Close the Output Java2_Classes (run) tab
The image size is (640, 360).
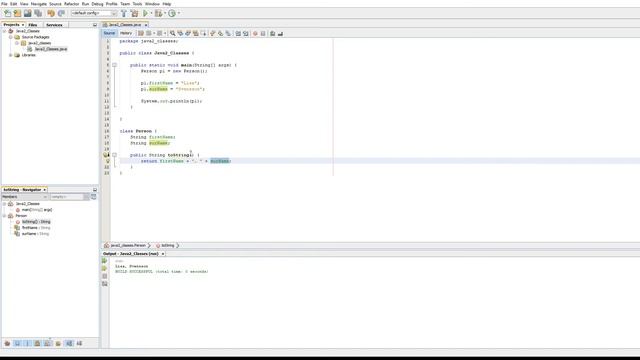[x=163, y=254]
